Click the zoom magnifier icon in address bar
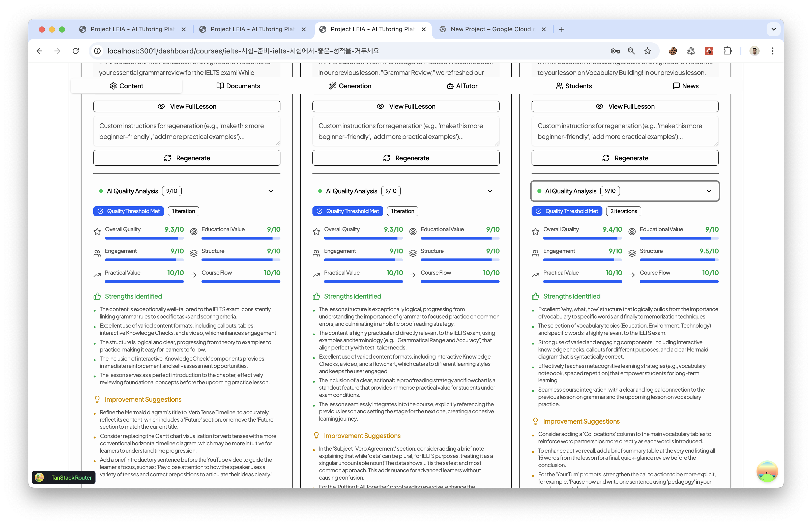 coord(631,51)
